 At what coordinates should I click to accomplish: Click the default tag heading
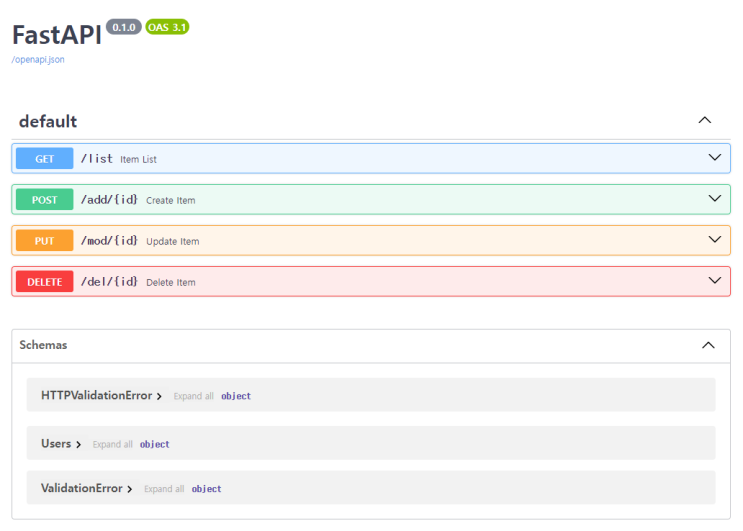coord(48,121)
